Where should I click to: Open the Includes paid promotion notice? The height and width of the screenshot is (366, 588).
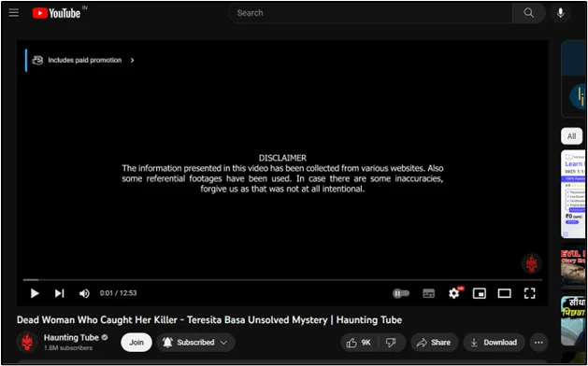click(x=83, y=61)
